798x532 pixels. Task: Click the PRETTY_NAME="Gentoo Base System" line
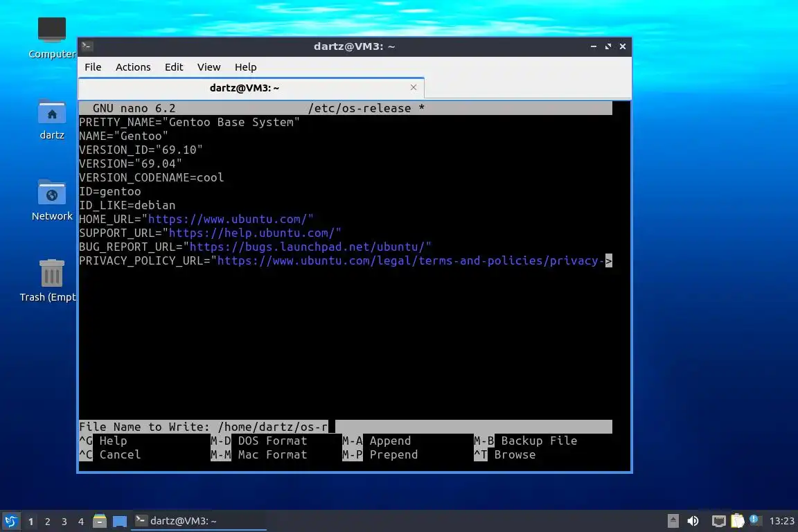189,122
